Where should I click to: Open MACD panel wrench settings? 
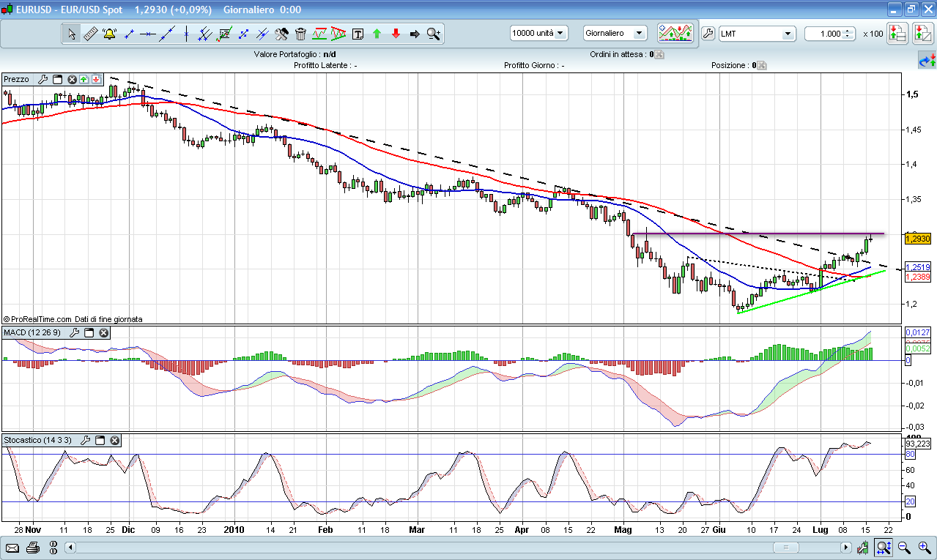pos(74,333)
